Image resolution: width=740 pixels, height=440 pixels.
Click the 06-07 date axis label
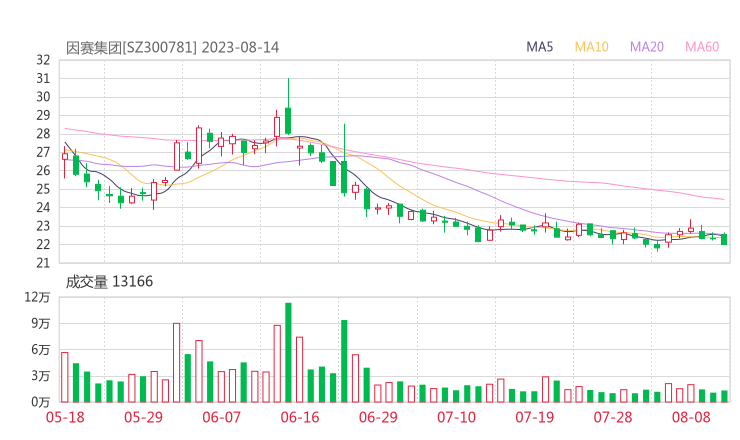[221, 417]
